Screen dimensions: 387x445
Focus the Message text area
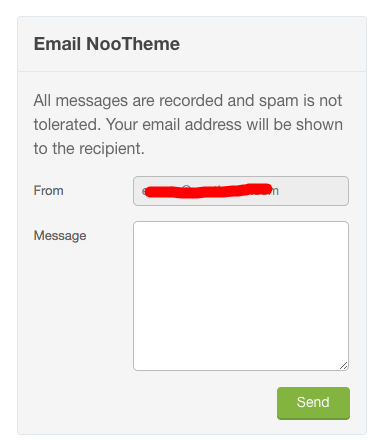click(x=241, y=296)
